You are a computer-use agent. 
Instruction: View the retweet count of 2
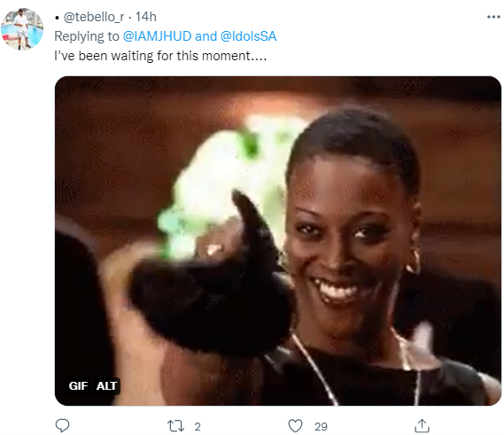198,427
